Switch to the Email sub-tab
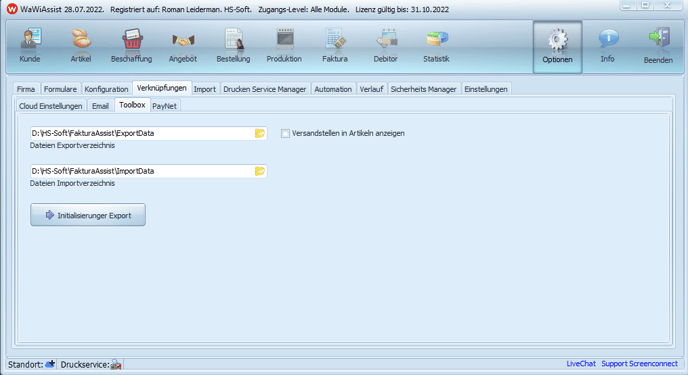The image size is (688, 375). (x=100, y=106)
